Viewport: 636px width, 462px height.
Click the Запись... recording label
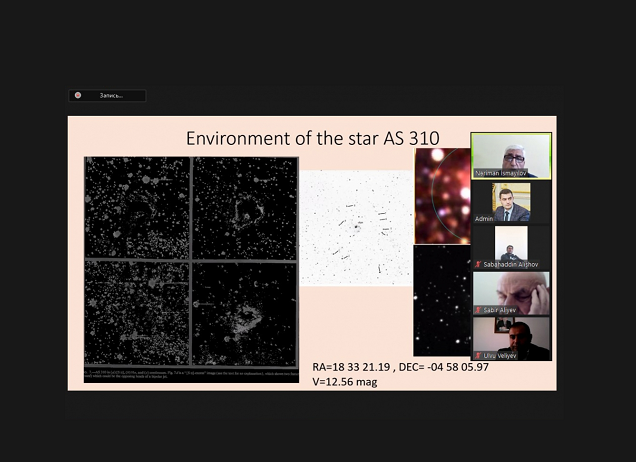[111, 96]
